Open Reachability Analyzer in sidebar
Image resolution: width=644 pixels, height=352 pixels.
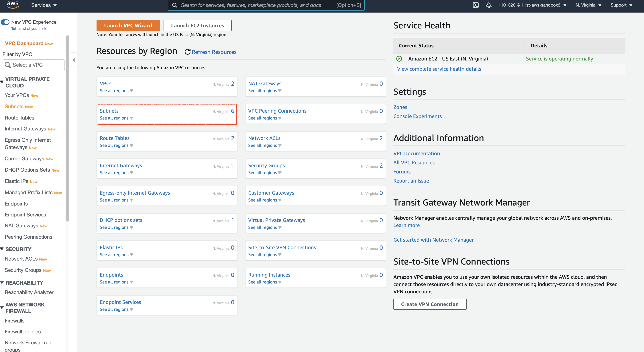click(29, 292)
